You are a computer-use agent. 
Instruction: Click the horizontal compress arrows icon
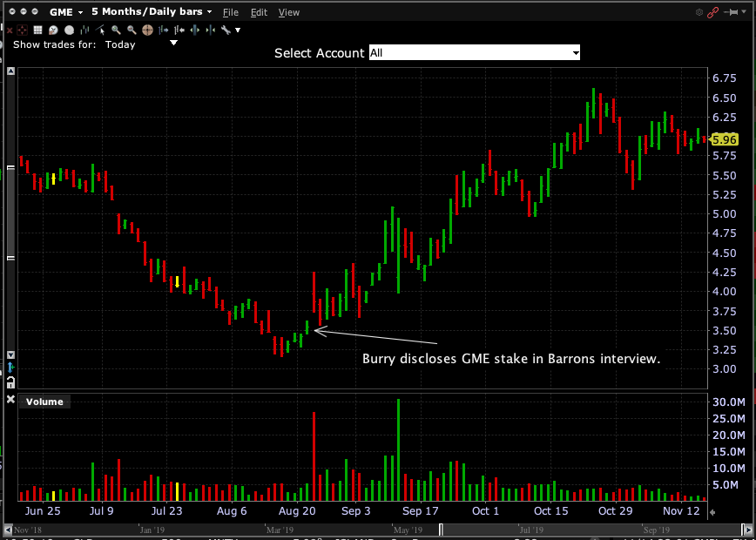point(211,30)
